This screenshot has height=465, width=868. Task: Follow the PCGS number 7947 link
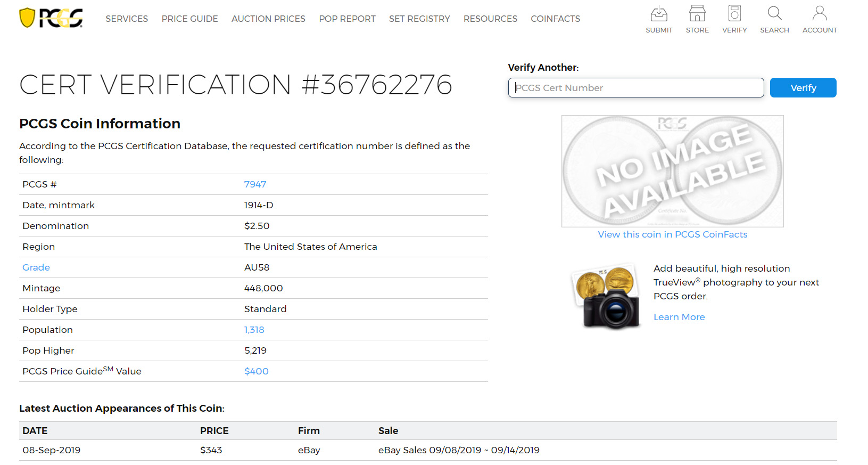[255, 184]
